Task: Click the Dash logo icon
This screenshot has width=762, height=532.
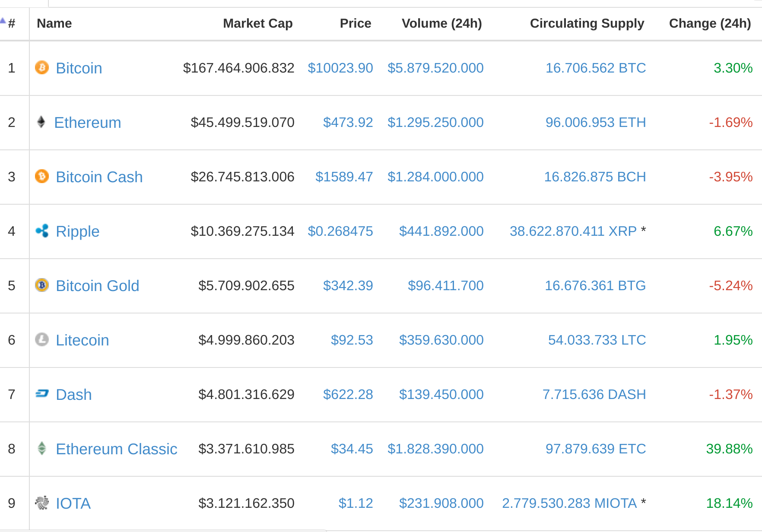Action: tap(42, 393)
